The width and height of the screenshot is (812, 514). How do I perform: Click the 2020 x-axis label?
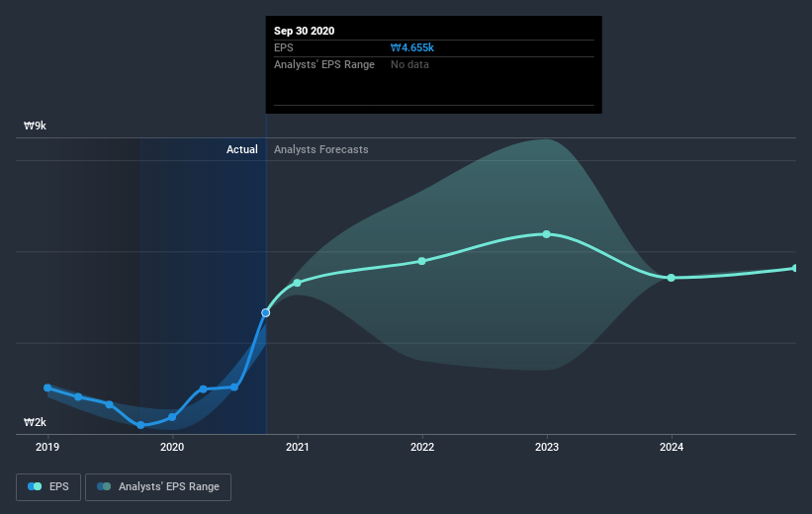(172, 447)
